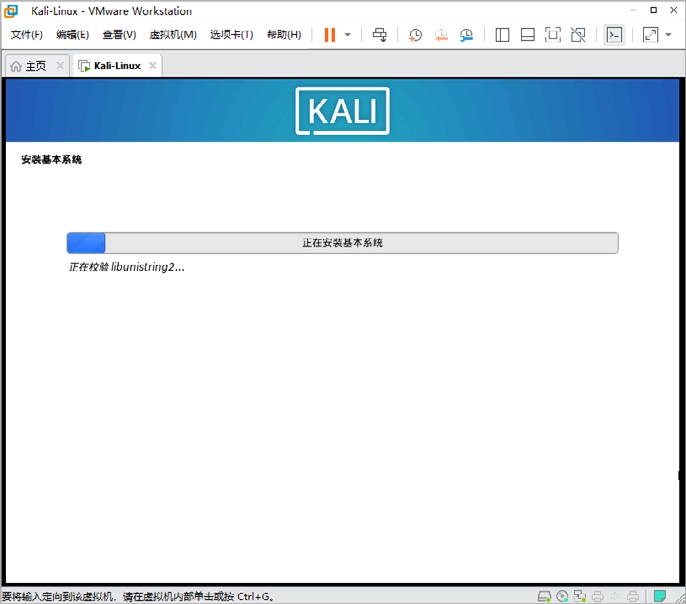Open the 虚拟机(M) menu
The width and height of the screenshot is (686, 604).
coord(173,35)
